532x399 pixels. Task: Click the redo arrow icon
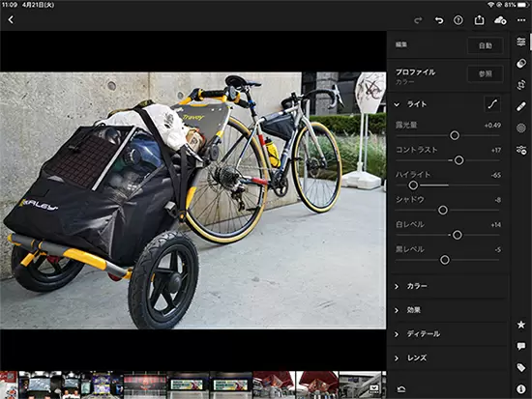click(418, 20)
